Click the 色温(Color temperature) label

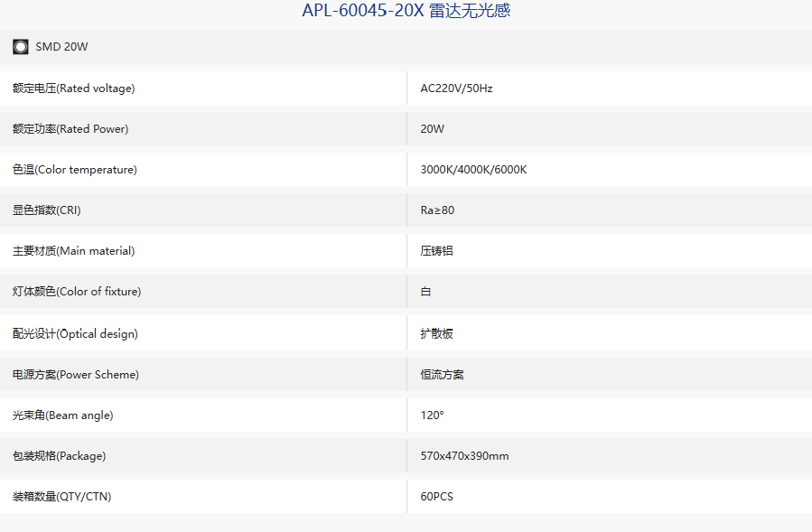click(x=75, y=170)
